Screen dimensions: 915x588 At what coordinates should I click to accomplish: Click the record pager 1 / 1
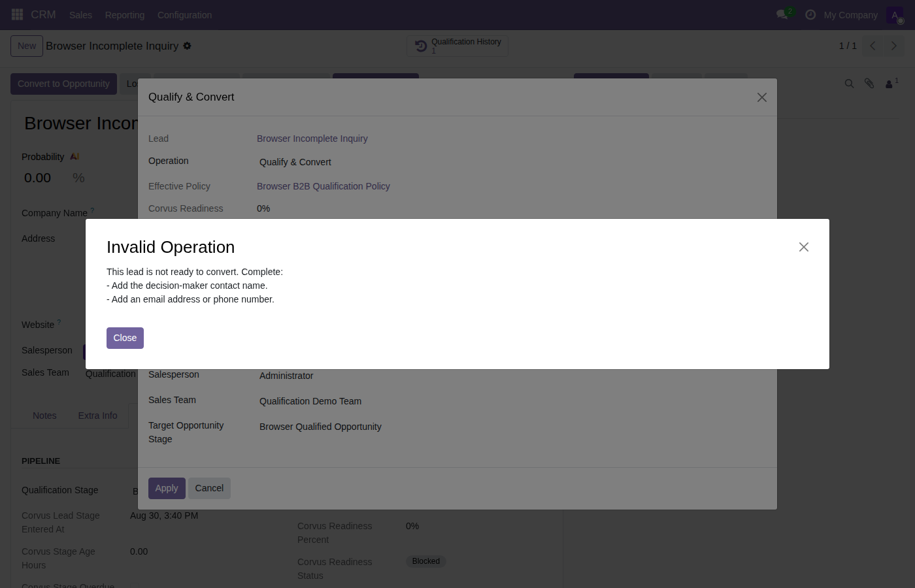(x=848, y=46)
